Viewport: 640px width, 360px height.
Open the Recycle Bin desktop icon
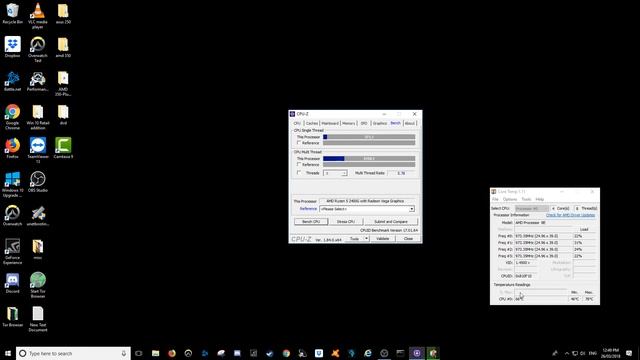[x=12, y=13]
